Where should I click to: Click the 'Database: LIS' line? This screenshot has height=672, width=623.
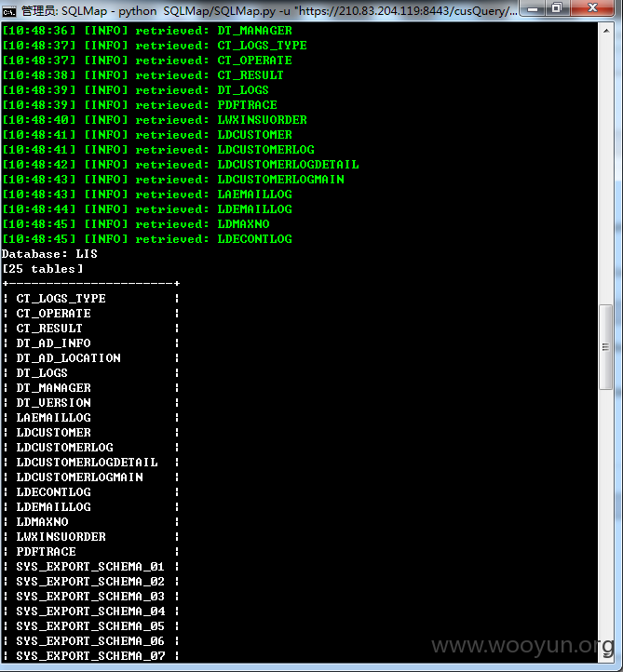[49, 254]
